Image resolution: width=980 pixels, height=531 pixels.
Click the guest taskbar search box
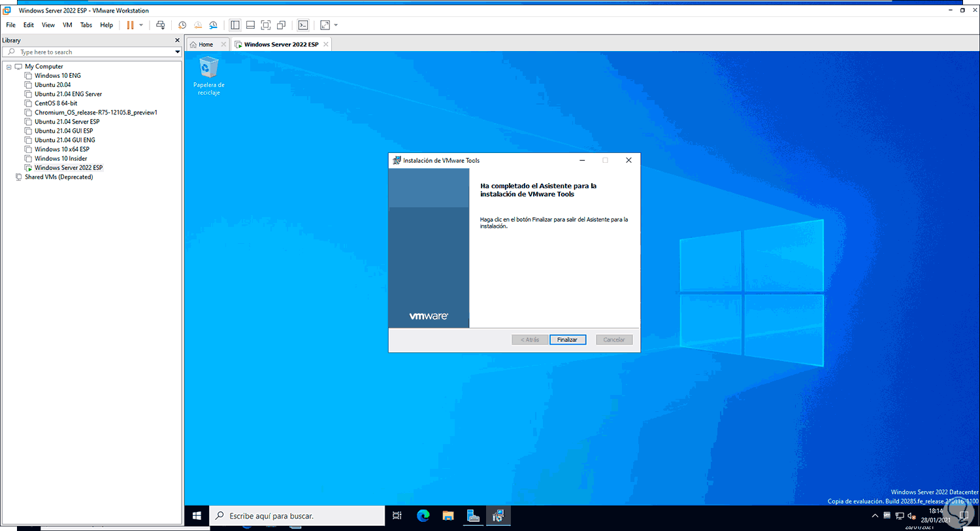(297, 516)
